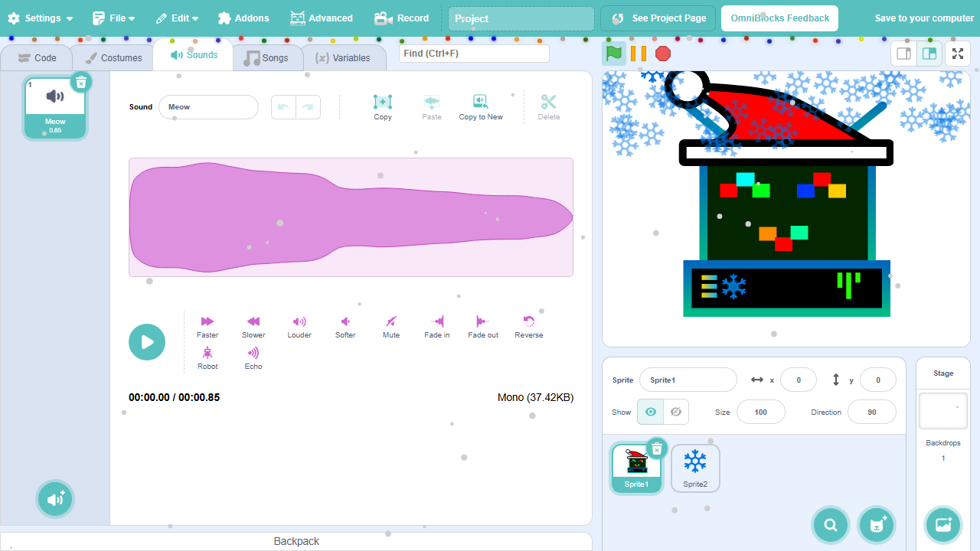Click the sprite y position field
Viewport: 980px width, 551px height.
coord(878,380)
